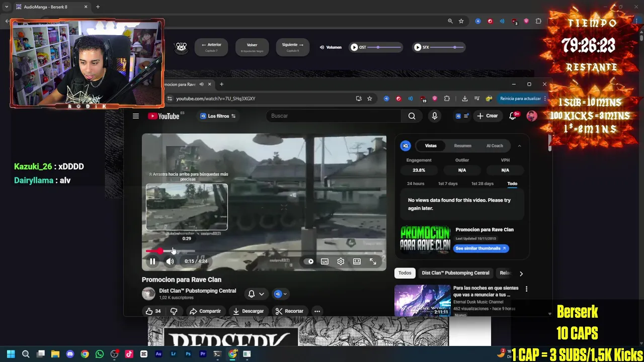Toggle subtitles on the YouTube player
This screenshot has height=362, width=644.
pos(325,261)
